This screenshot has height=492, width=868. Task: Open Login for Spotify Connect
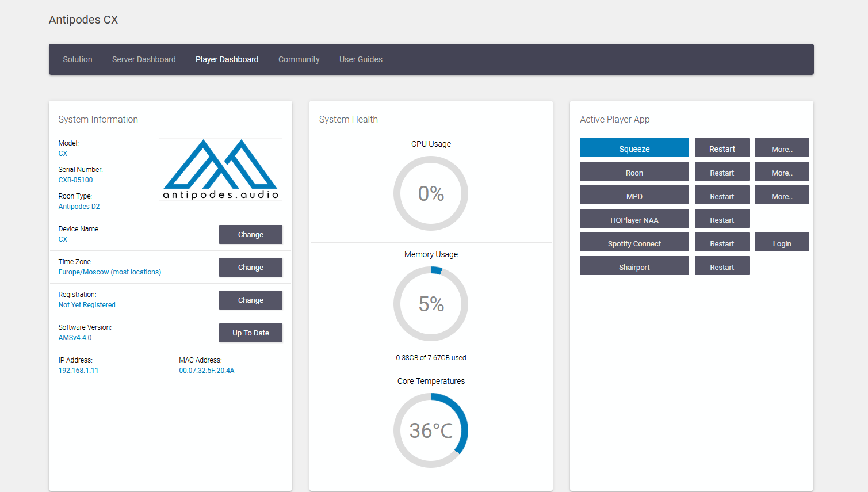tap(782, 242)
